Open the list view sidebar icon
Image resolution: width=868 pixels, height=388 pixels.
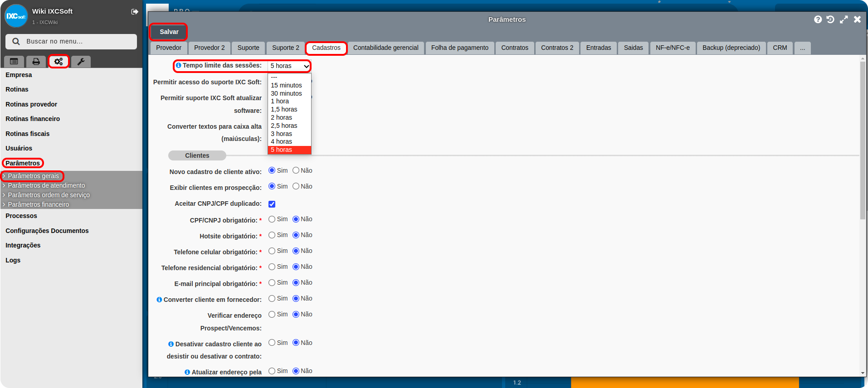coord(14,62)
